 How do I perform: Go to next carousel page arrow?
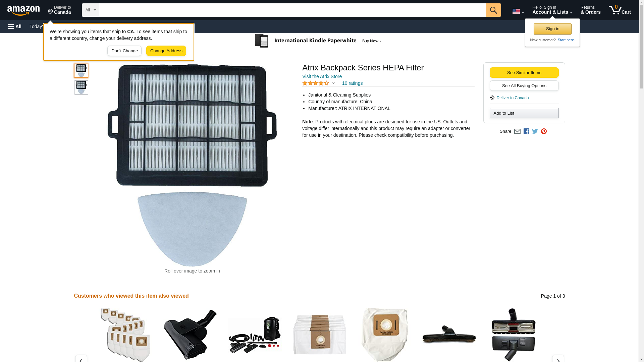558,359
